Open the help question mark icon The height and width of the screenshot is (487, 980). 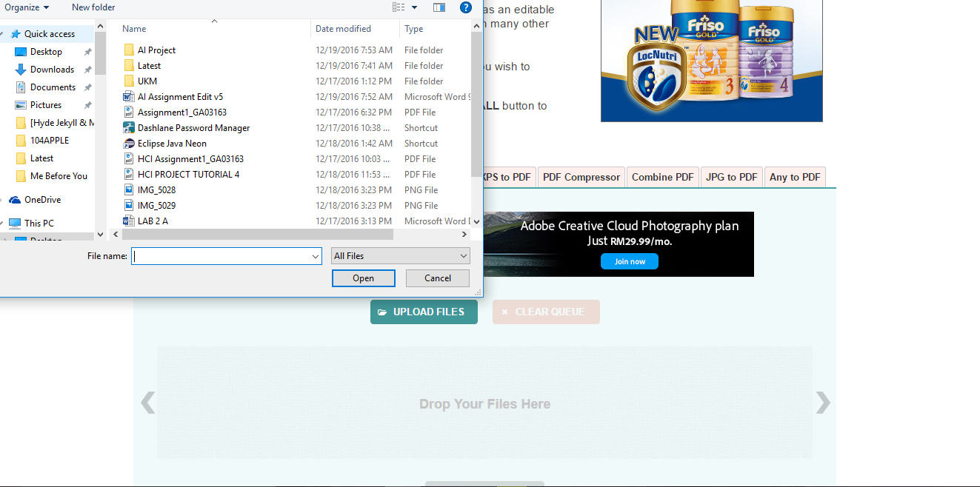click(466, 7)
